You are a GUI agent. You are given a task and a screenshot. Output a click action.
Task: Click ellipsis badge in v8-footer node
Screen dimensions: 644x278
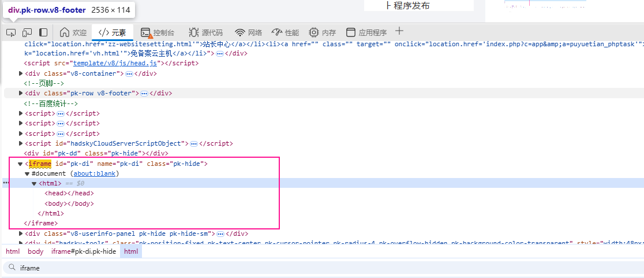[x=144, y=94]
